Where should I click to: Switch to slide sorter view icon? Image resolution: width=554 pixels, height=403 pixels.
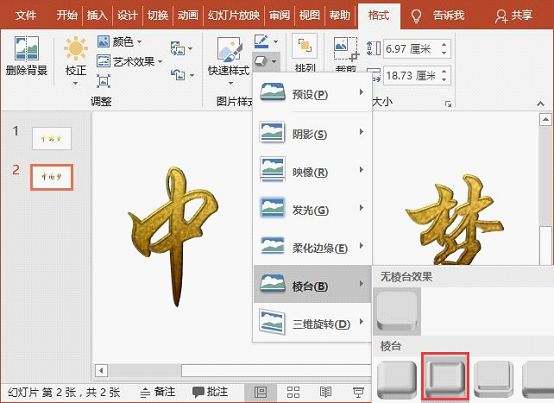pos(293,392)
